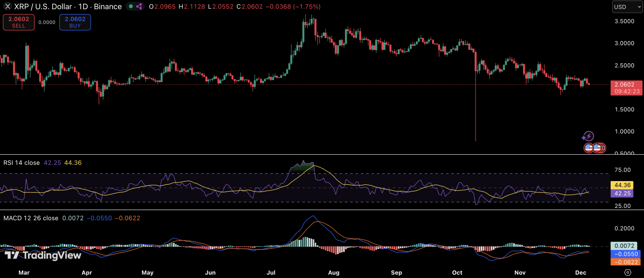This screenshot has width=644, height=278.
Task: Click the green market status dot
Action: (131, 6)
